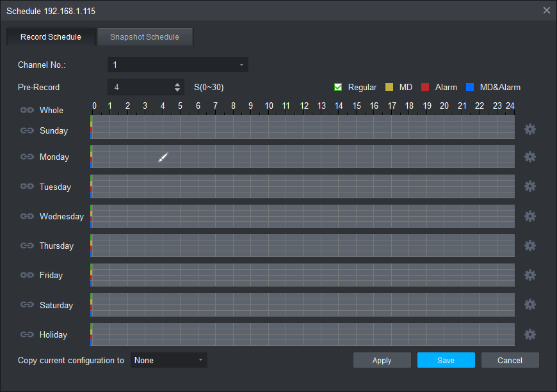Link the Tuesday row using chain icon

pyautogui.click(x=27, y=187)
